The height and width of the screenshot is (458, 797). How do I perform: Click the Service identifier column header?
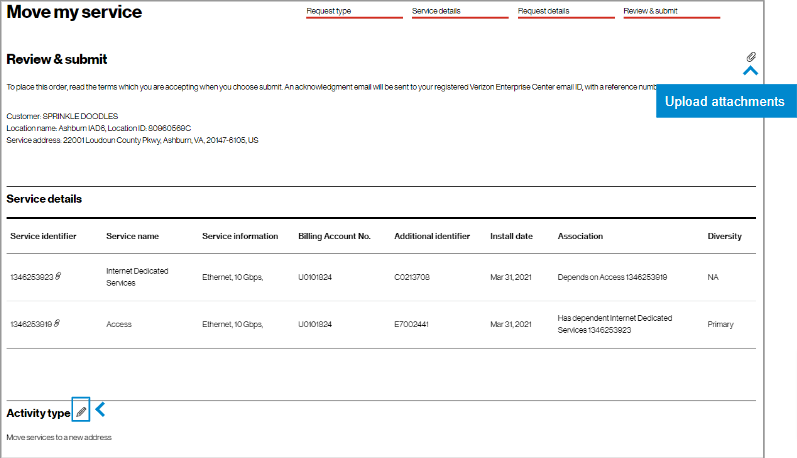point(43,236)
